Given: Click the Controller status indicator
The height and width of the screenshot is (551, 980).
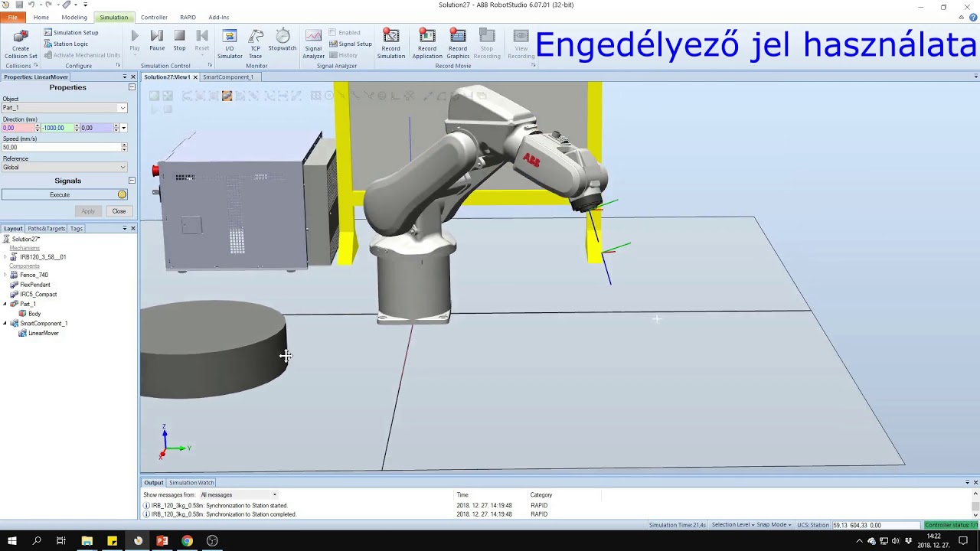Looking at the screenshot, I should 951,525.
